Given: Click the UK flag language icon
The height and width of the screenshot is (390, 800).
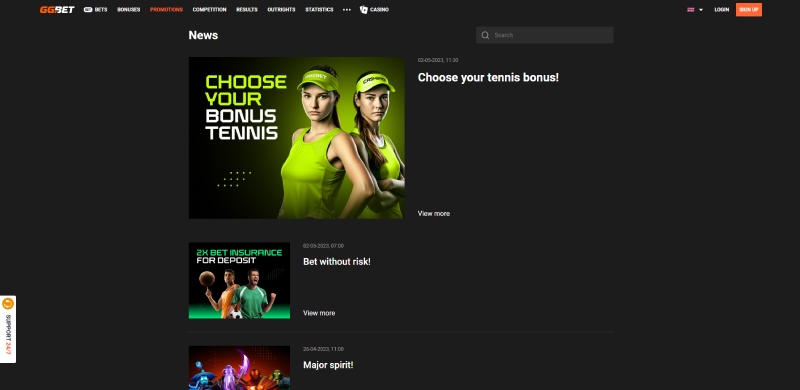Looking at the screenshot, I should [691, 10].
